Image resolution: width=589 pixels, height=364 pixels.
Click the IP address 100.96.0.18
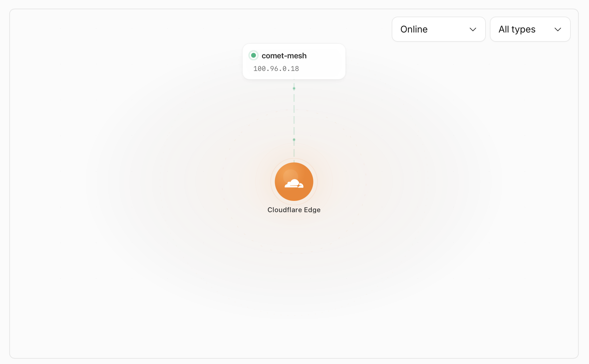[x=276, y=69]
